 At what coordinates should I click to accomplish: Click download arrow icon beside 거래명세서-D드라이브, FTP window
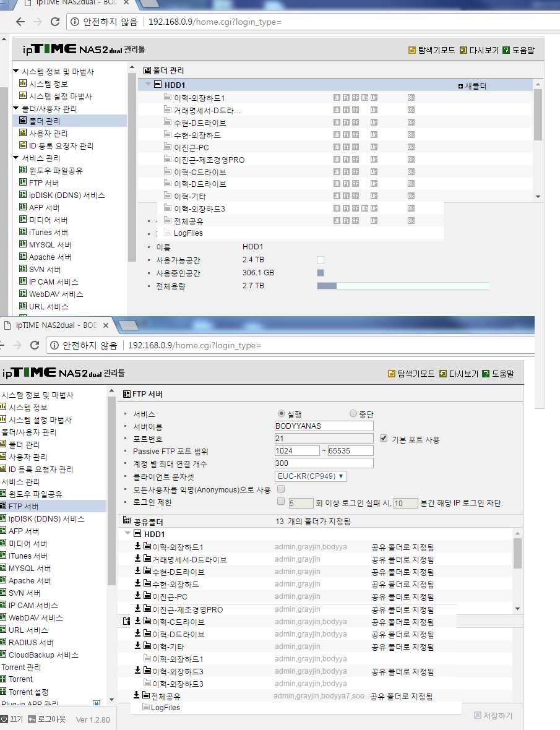138,558
